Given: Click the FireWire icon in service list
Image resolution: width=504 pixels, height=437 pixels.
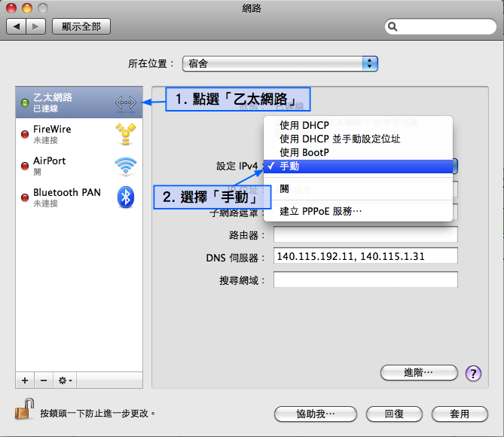Looking at the screenshot, I should (x=125, y=134).
